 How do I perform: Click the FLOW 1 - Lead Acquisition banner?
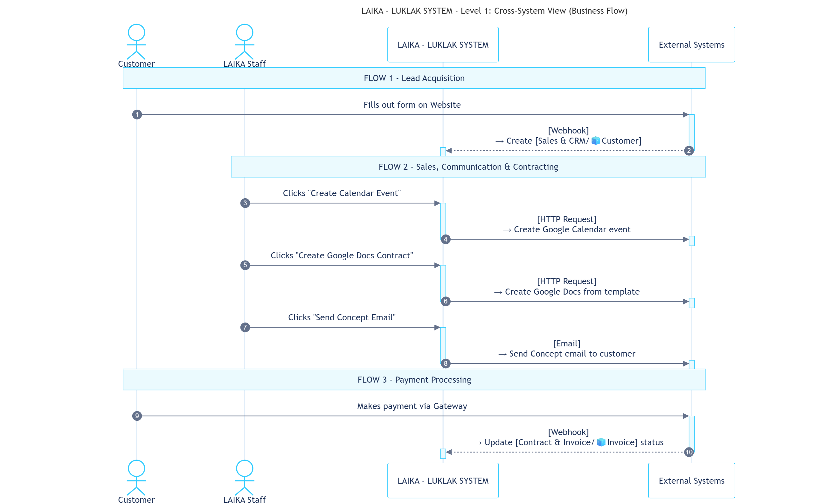click(414, 78)
